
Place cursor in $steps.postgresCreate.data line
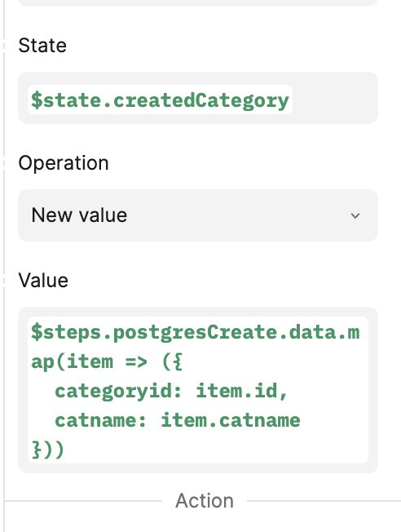196,332
